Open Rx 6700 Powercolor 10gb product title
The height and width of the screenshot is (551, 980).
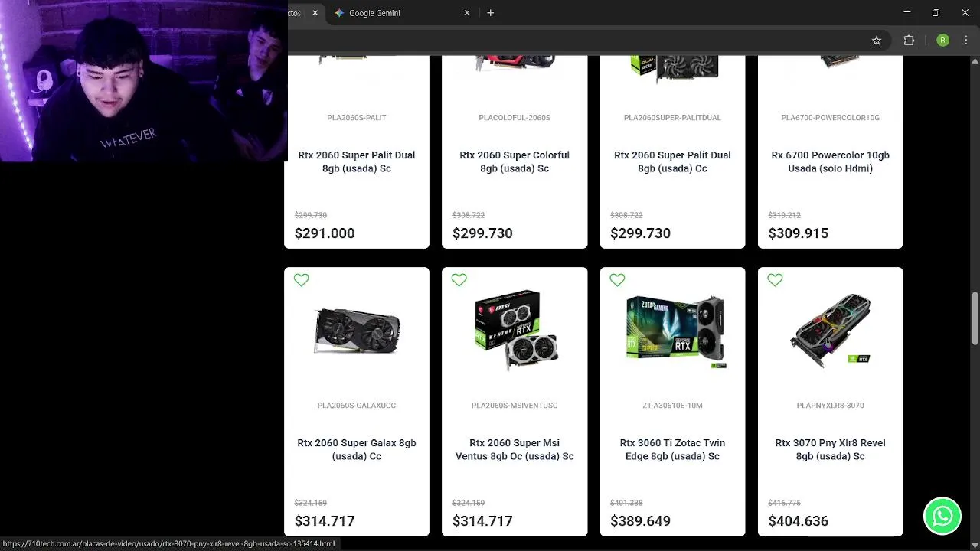click(x=830, y=161)
